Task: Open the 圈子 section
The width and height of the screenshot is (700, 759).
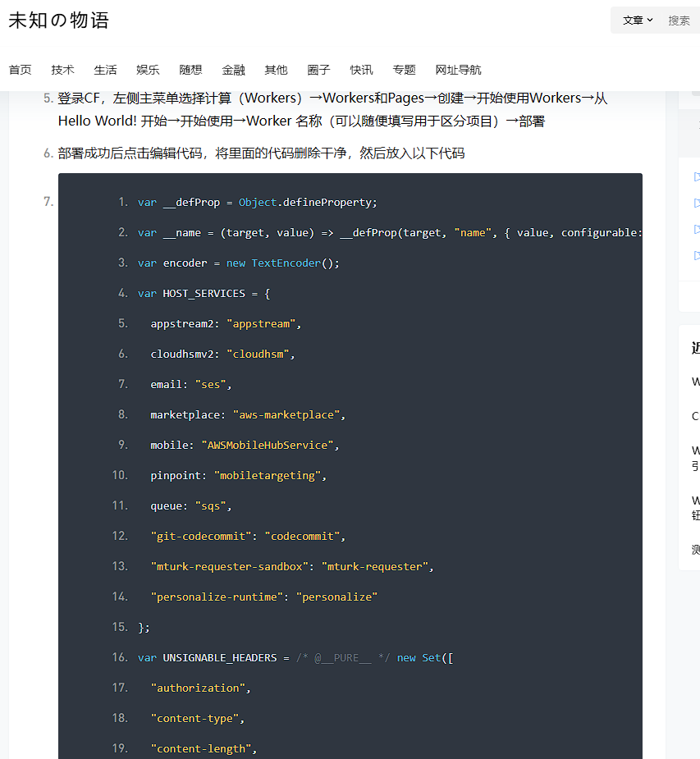Action: (x=318, y=70)
